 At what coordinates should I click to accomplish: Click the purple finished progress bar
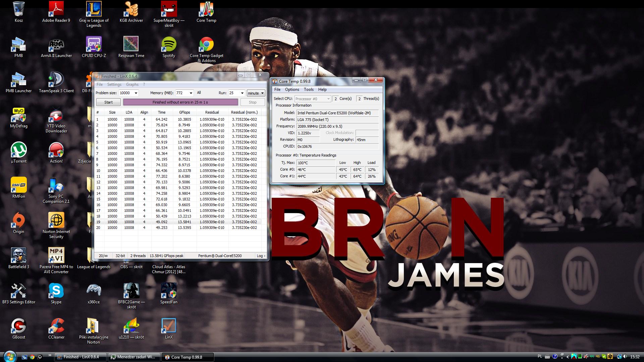coord(180,102)
